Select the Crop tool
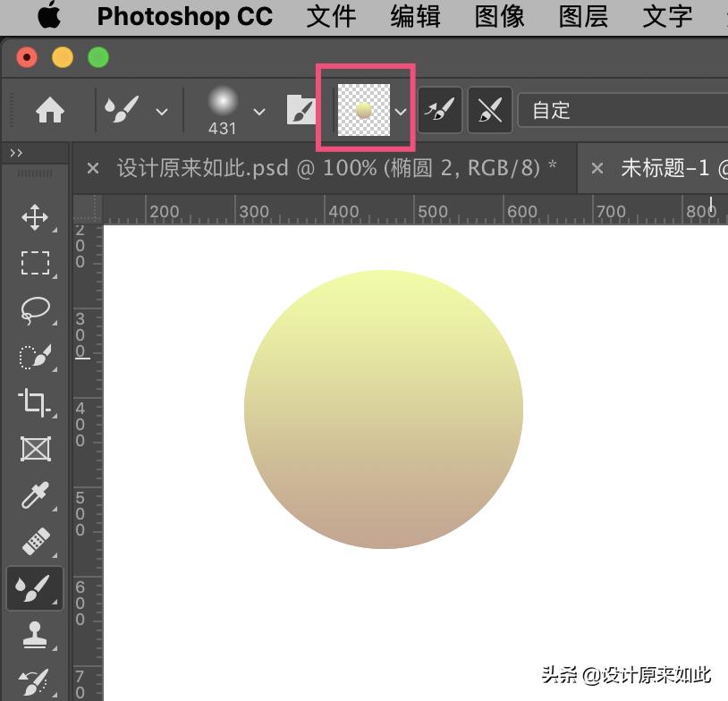Image resolution: width=728 pixels, height=701 pixels. 35,403
